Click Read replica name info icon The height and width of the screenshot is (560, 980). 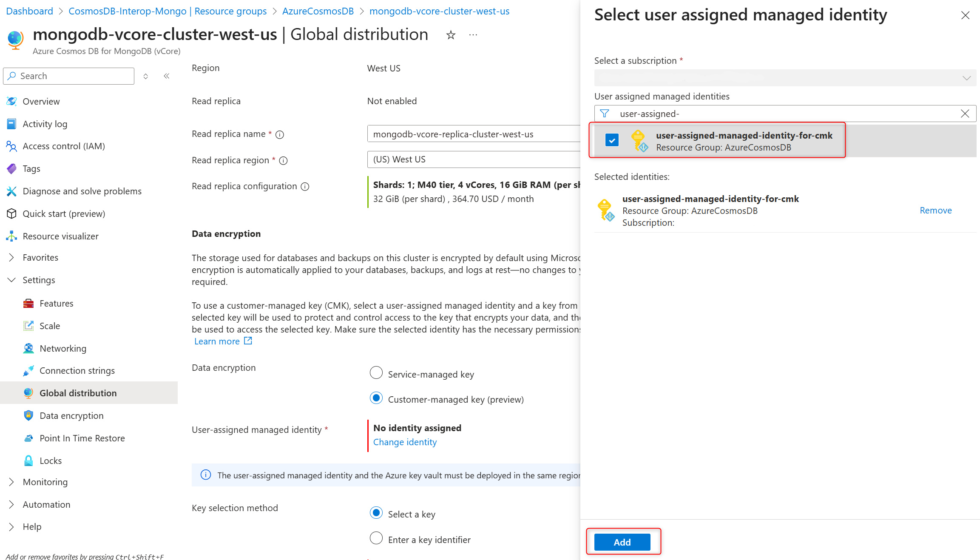tap(280, 135)
